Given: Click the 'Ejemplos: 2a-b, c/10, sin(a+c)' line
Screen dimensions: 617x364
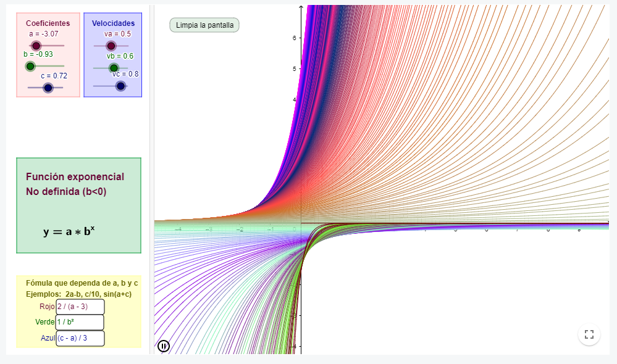Looking at the screenshot, I should (78, 294).
